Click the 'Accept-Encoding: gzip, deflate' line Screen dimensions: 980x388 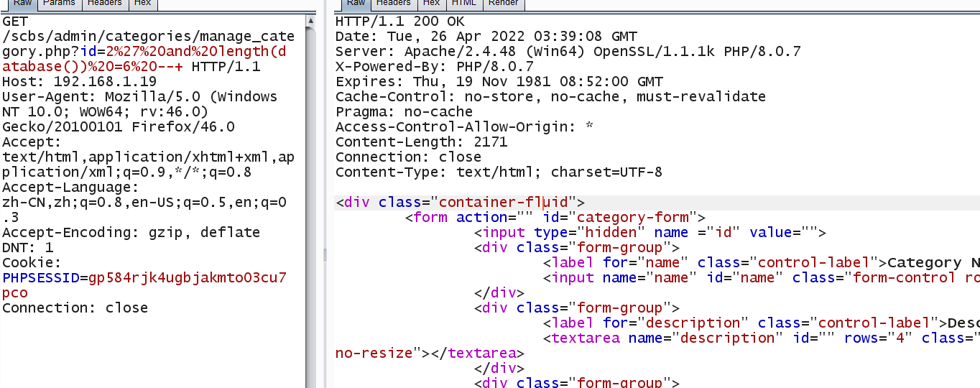[131, 232]
